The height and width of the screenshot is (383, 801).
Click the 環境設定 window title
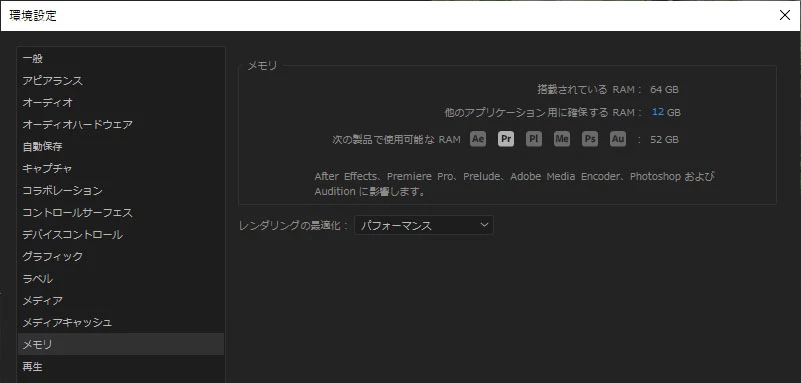[x=33, y=16]
